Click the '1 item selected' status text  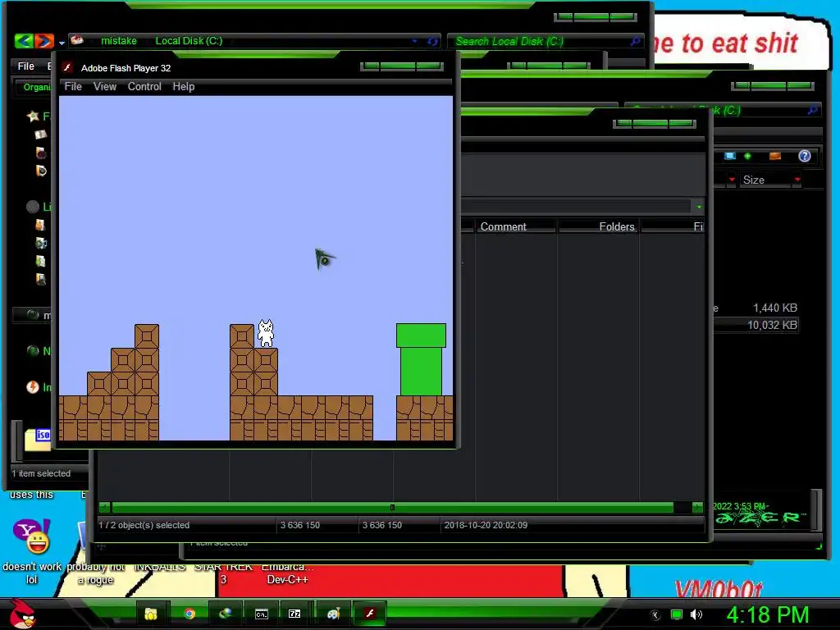click(x=41, y=473)
